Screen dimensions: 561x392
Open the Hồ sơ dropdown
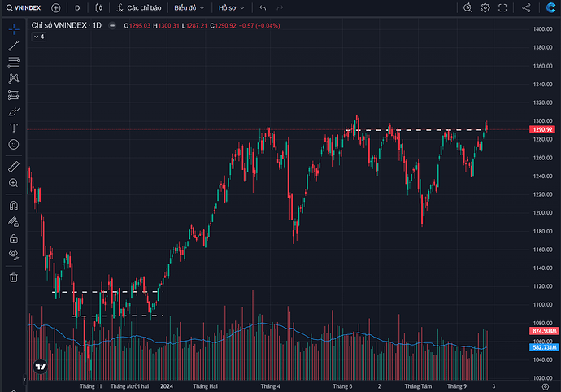tap(231, 7)
